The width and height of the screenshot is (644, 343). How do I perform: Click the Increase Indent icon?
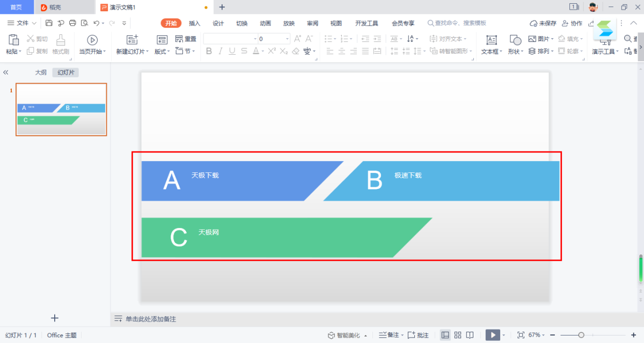pyautogui.click(x=377, y=39)
